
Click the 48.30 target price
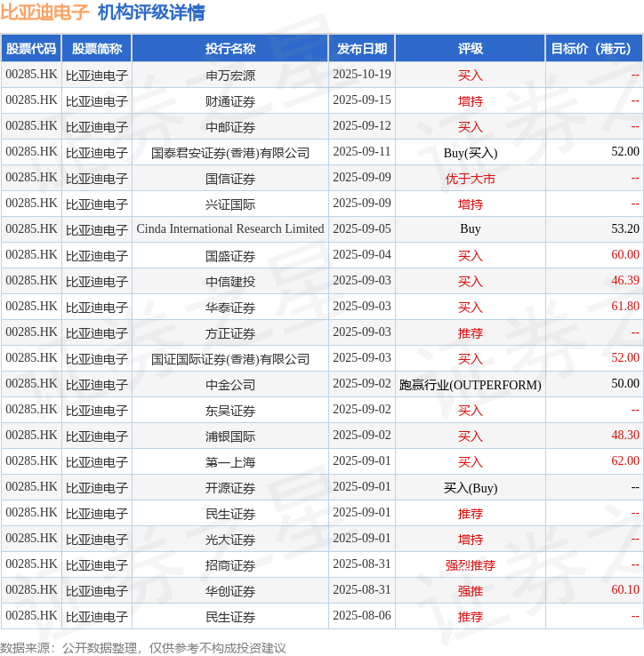tap(625, 436)
